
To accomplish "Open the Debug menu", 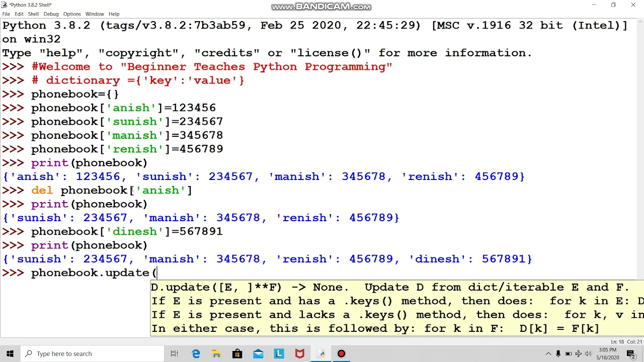I will (x=51, y=14).
